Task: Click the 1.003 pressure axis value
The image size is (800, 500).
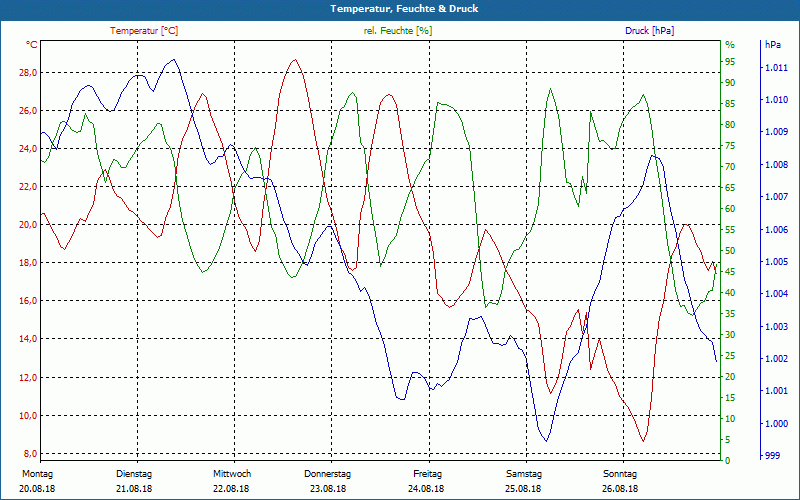Action: (x=774, y=327)
